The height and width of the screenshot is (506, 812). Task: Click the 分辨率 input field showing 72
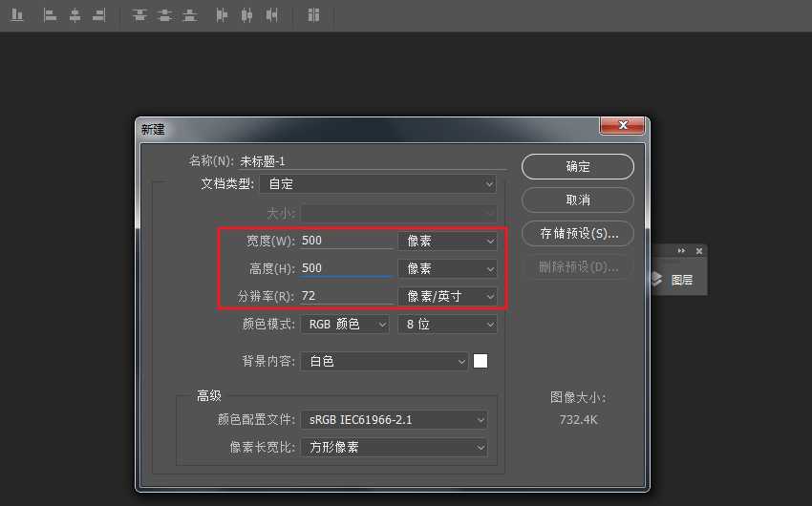coord(346,296)
